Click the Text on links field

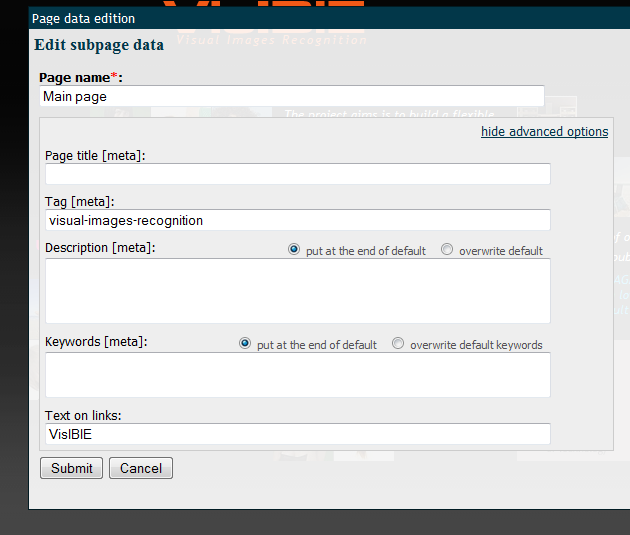click(x=298, y=434)
